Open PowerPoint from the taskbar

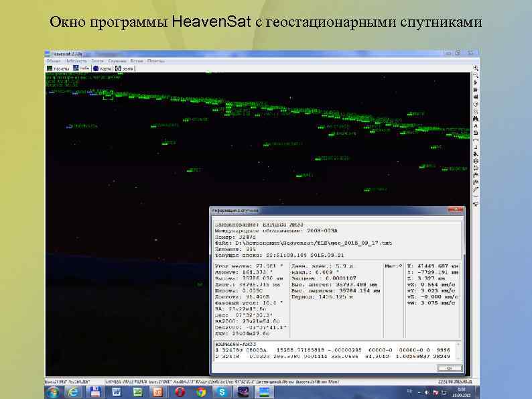pyautogui.click(x=158, y=392)
